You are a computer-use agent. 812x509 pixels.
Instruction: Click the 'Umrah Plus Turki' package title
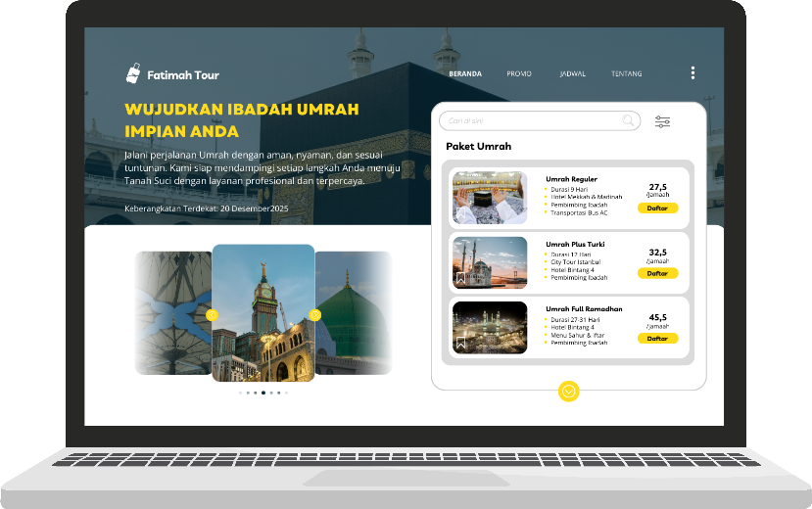[575, 244]
